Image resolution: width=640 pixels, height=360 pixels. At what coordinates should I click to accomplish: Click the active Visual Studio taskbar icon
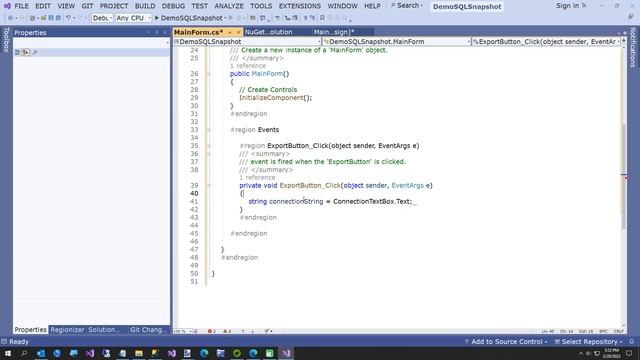(x=286, y=353)
